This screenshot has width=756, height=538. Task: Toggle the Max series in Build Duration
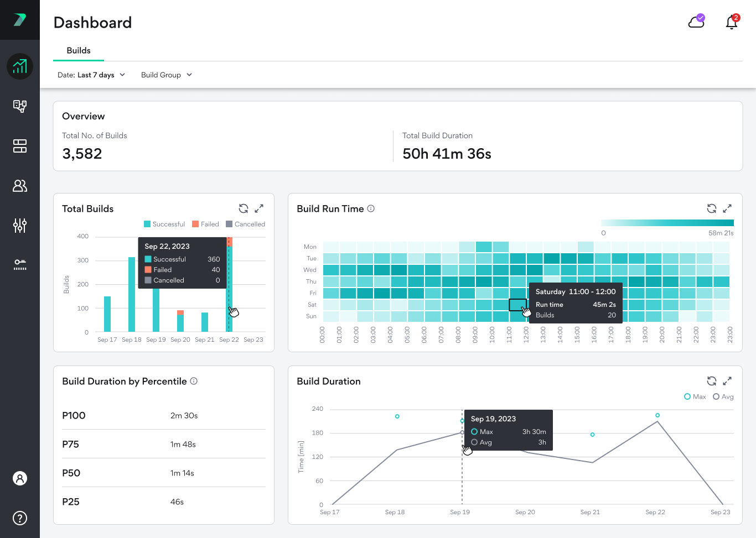pos(695,396)
